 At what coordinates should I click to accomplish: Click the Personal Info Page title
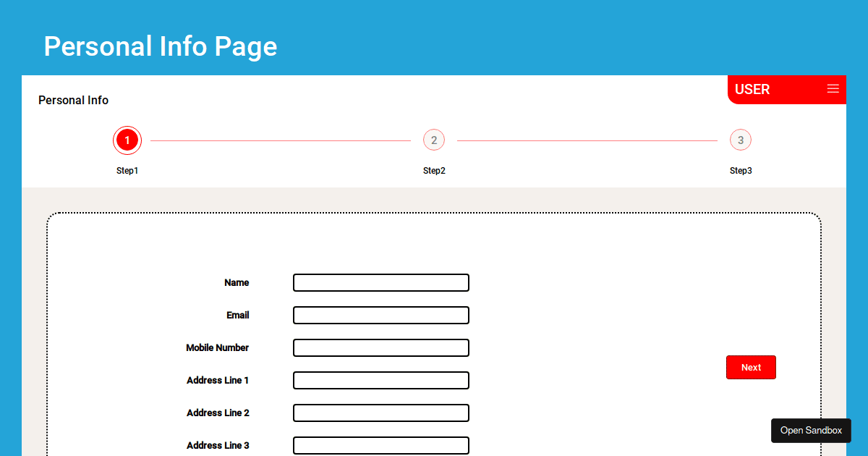(x=160, y=46)
